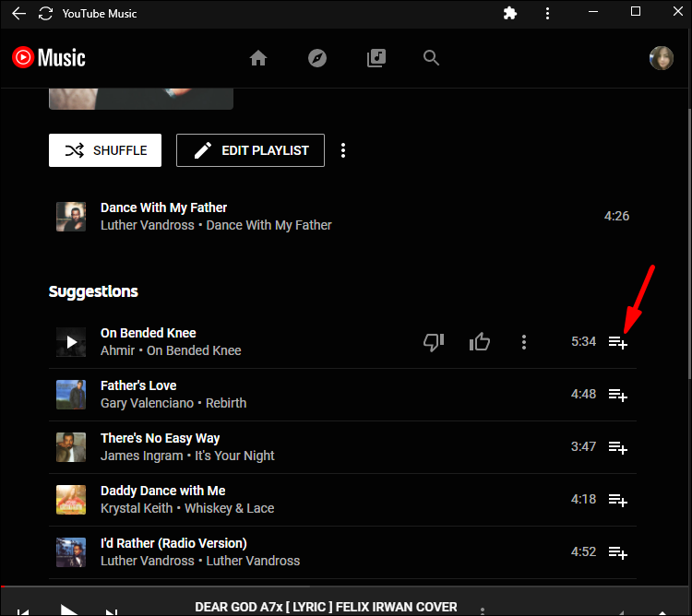This screenshot has height=616, width=692.
Task: Select Daddy Dance with Me song title
Action: pyautogui.click(x=162, y=491)
